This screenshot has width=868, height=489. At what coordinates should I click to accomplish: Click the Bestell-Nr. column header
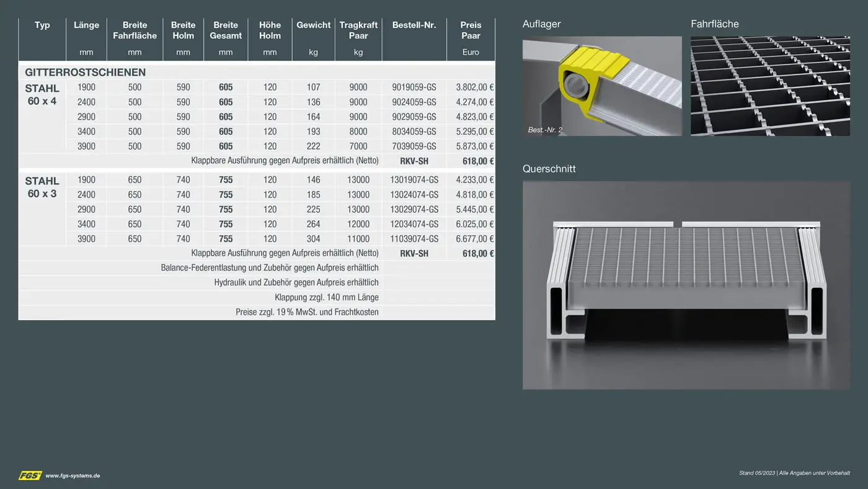point(414,25)
